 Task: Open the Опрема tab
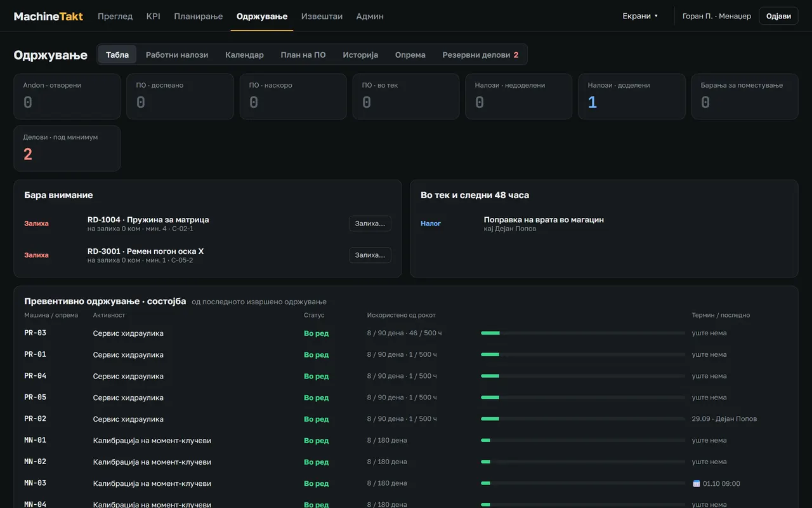pos(410,55)
